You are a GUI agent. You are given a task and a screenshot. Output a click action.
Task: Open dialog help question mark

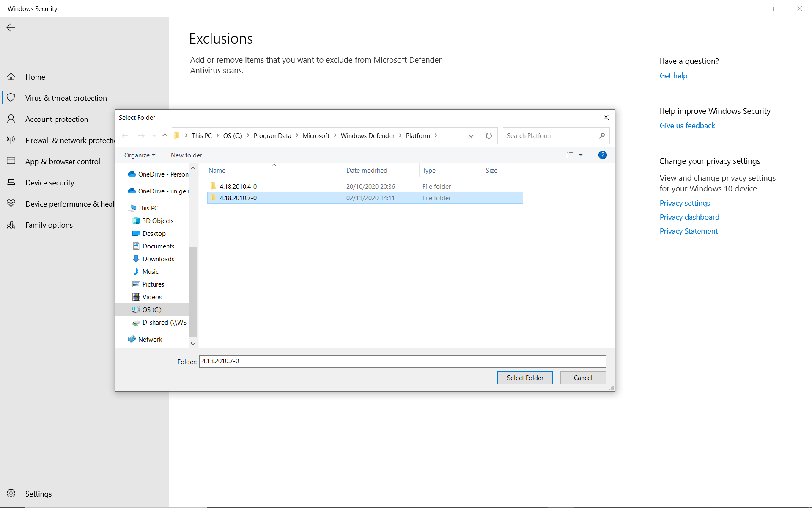(x=603, y=155)
